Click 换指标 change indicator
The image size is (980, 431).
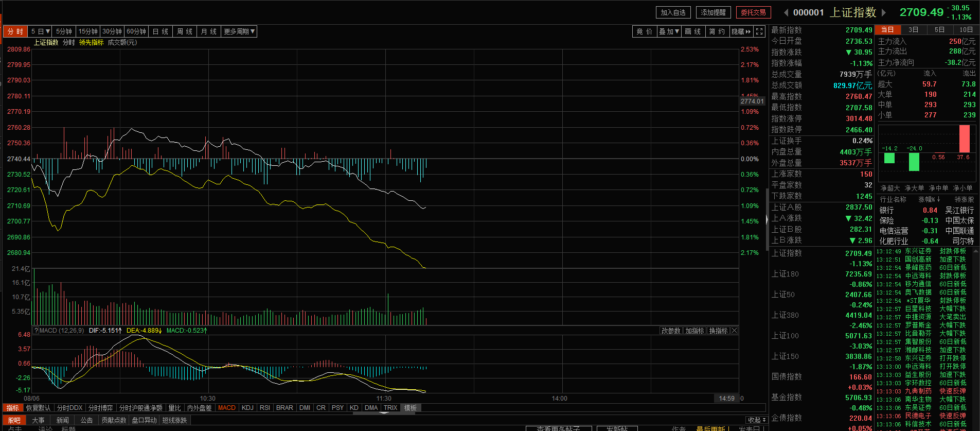coord(718,331)
